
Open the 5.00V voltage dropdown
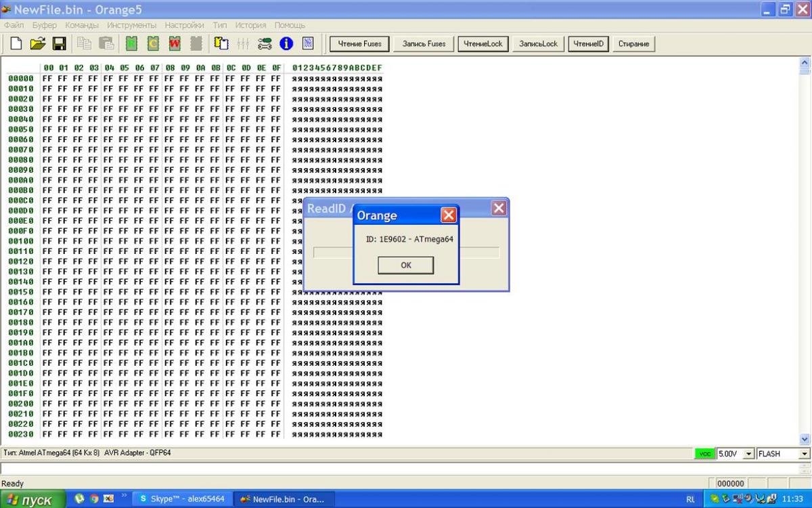(x=748, y=454)
